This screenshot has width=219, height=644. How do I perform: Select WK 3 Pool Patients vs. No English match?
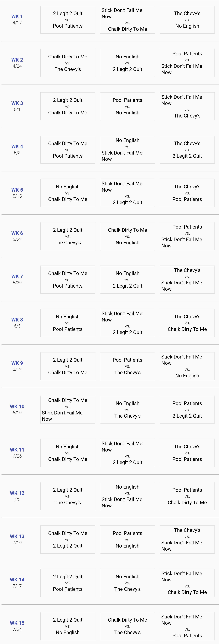click(127, 106)
